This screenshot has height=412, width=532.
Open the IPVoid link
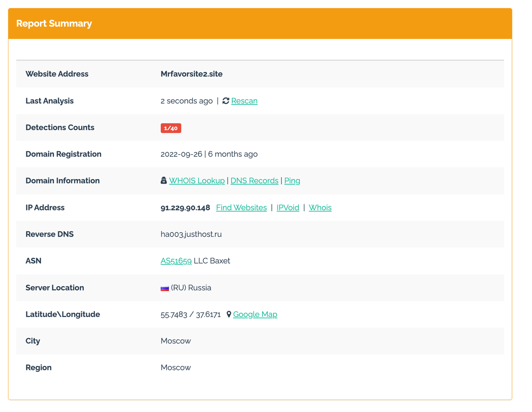[x=288, y=208]
